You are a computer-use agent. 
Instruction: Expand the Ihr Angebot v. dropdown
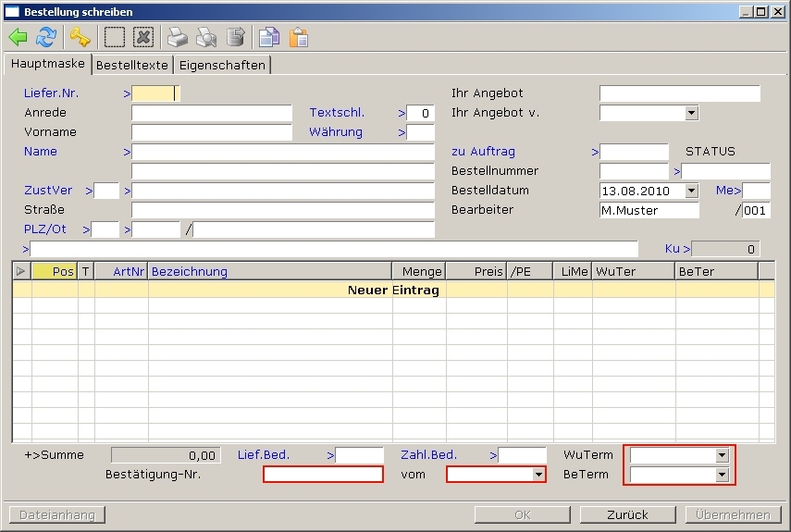pyautogui.click(x=691, y=113)
